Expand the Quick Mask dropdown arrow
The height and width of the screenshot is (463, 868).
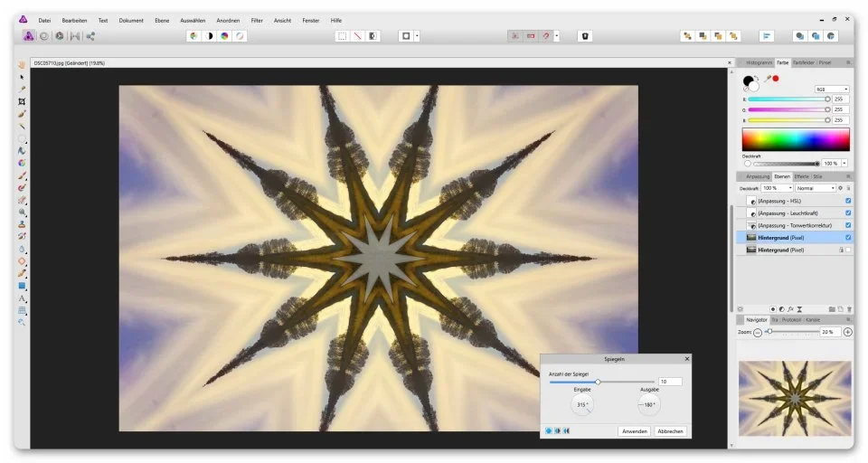click(418, 36)
